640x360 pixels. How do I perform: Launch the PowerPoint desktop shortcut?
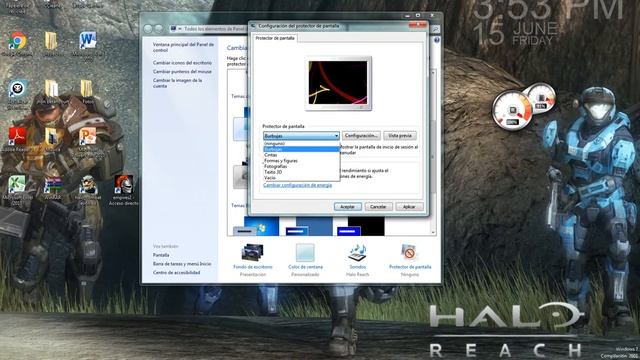pos(87,136)
